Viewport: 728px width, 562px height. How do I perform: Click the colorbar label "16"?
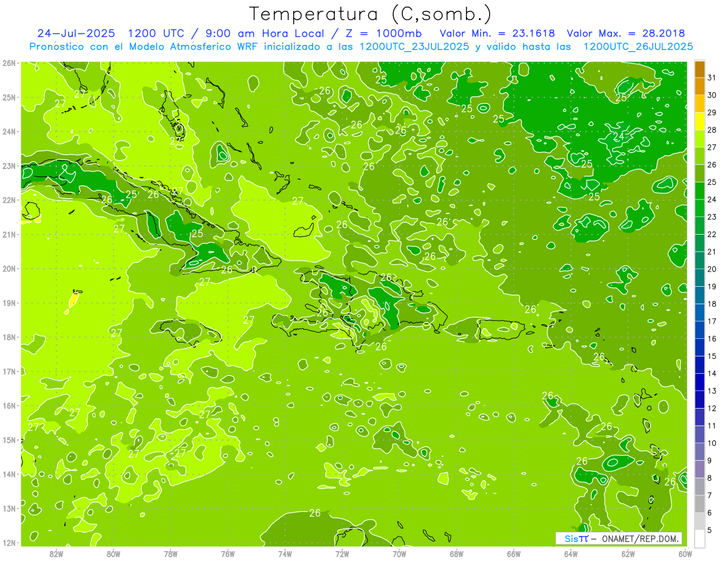click(712, 339)
